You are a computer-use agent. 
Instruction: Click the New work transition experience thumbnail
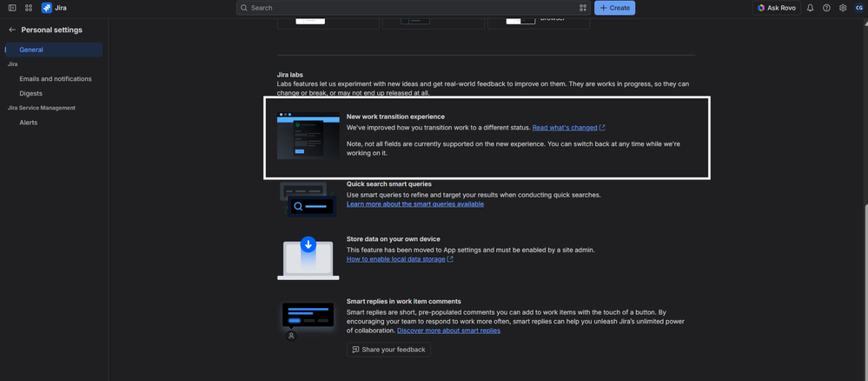[308, 136]
